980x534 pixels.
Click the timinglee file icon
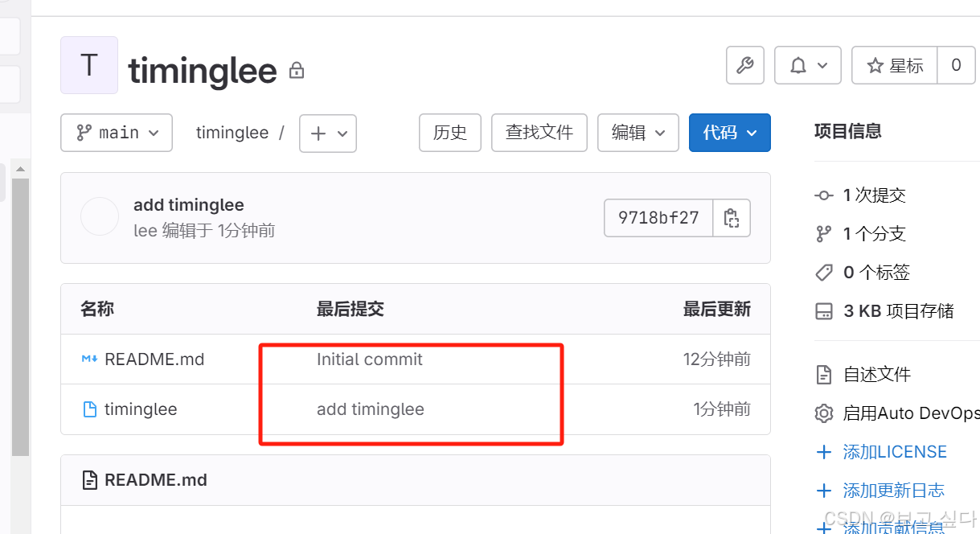click(x=88, y=409)
